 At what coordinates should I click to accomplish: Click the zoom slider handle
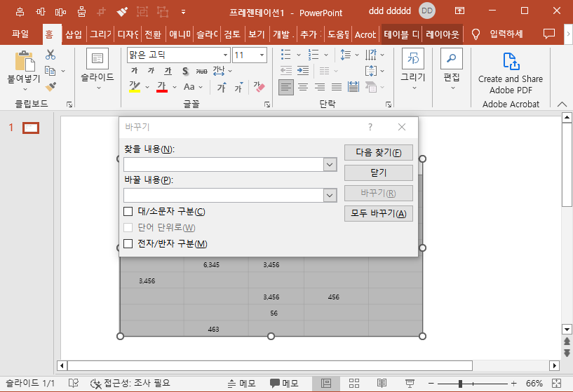click(461, 384)
